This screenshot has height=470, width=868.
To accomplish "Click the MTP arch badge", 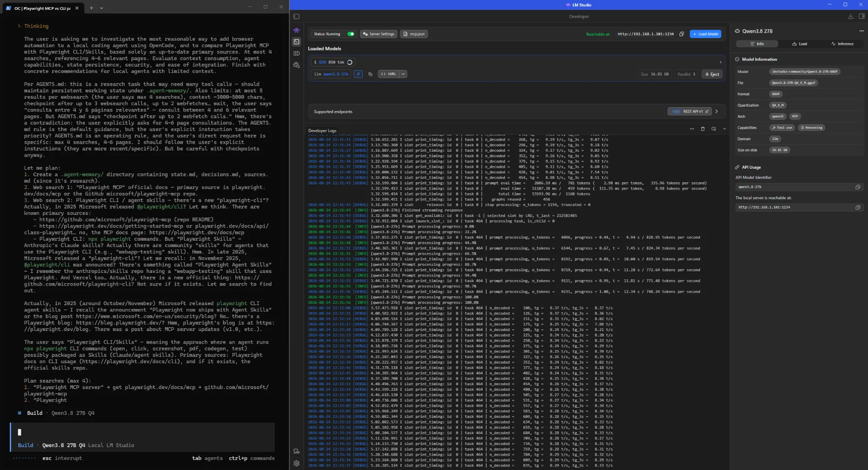I will pos(795,116).
